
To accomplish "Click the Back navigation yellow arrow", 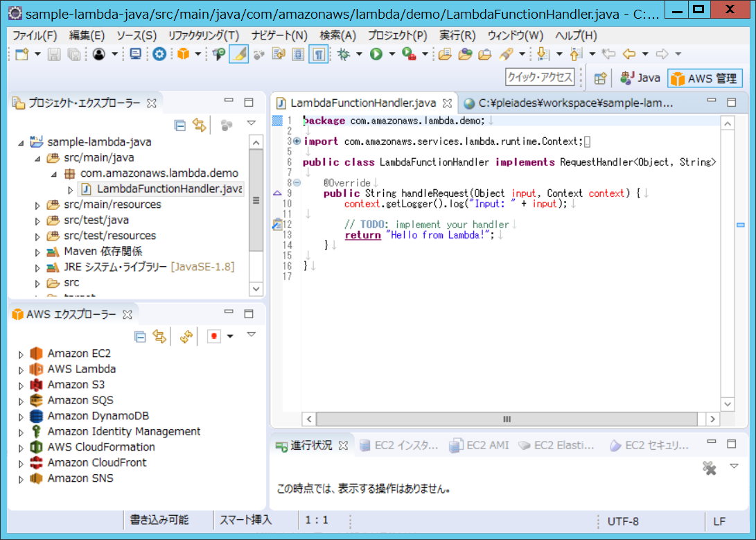I will pyautogui.click(x=628, y=54).
